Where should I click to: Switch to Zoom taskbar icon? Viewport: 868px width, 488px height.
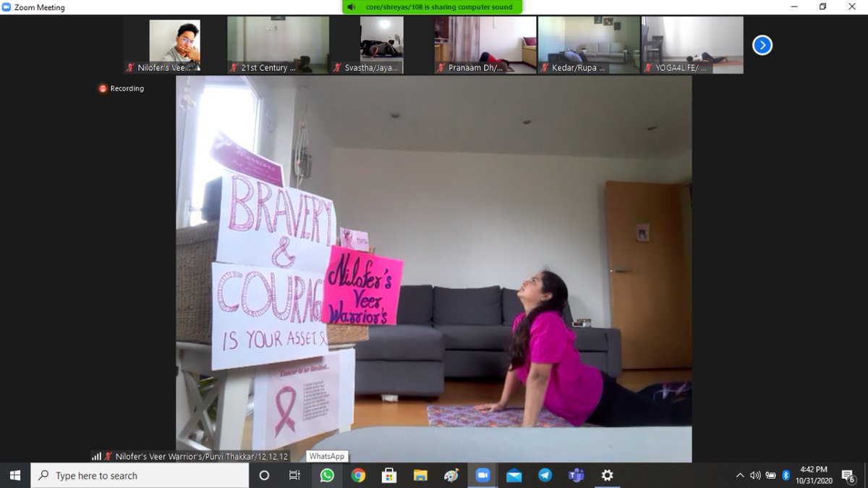482,476
